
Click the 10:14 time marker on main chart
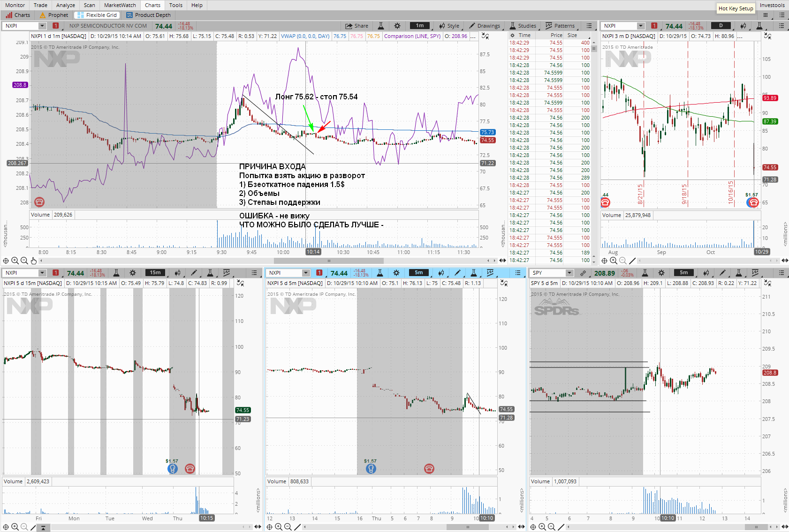(x=313, y=252)
